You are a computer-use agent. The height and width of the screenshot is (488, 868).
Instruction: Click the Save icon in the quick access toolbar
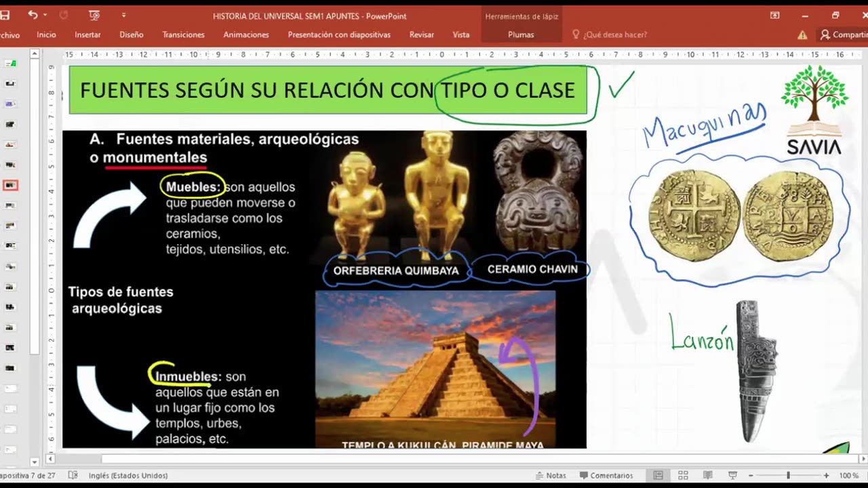5,15
